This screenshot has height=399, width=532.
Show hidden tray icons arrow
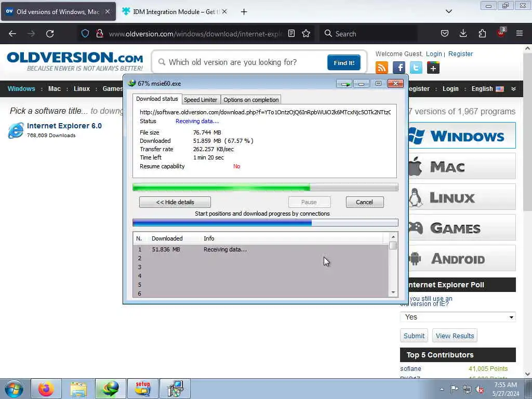click(x=442, y=389)
